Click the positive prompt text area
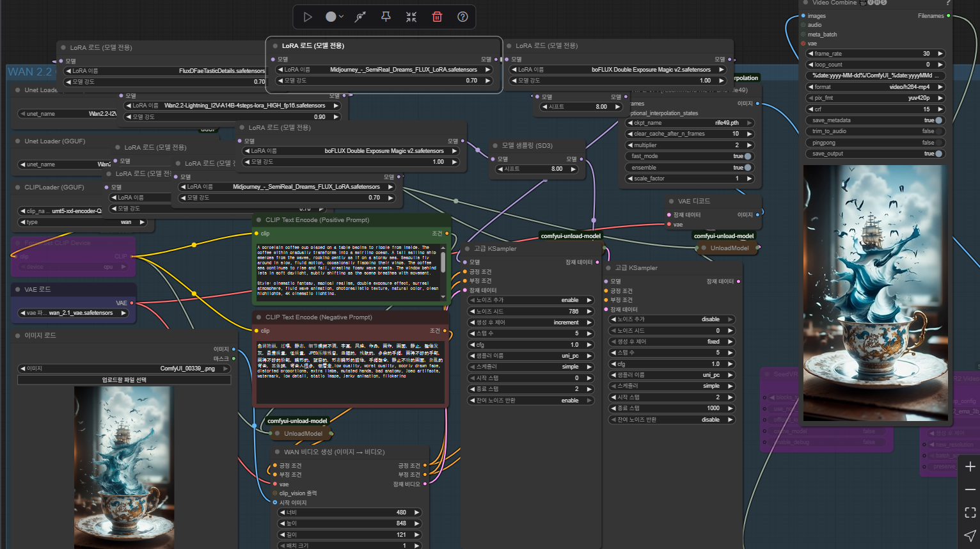980x549 pixels. point(347,271)
